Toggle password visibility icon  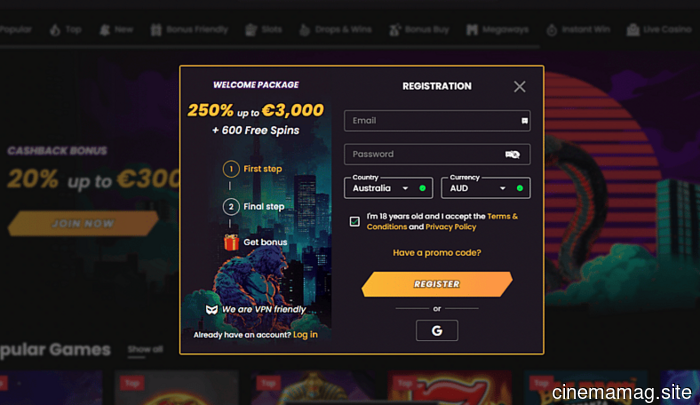pos(512,154)
